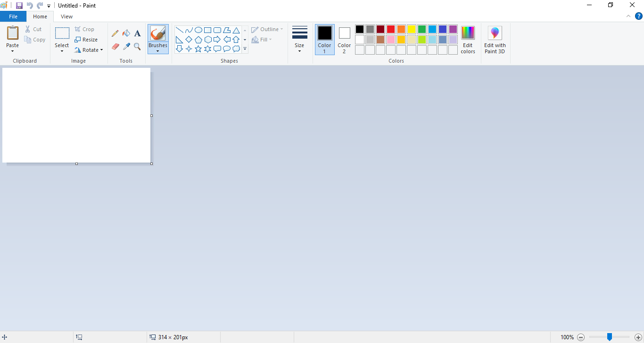644x343 pixels.
Task: Click the Cut button
Action: (33, 29)
